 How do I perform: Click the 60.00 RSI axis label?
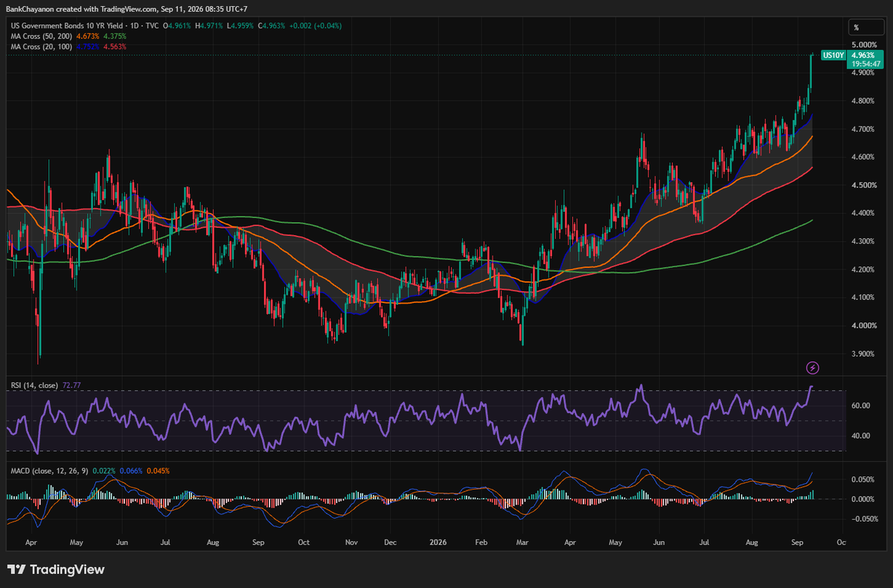pos(861,406)
